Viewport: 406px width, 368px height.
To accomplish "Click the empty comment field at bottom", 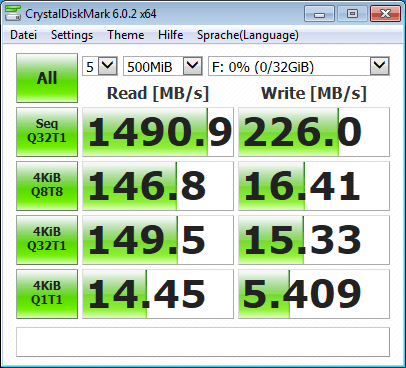I will tap(203, 342).
